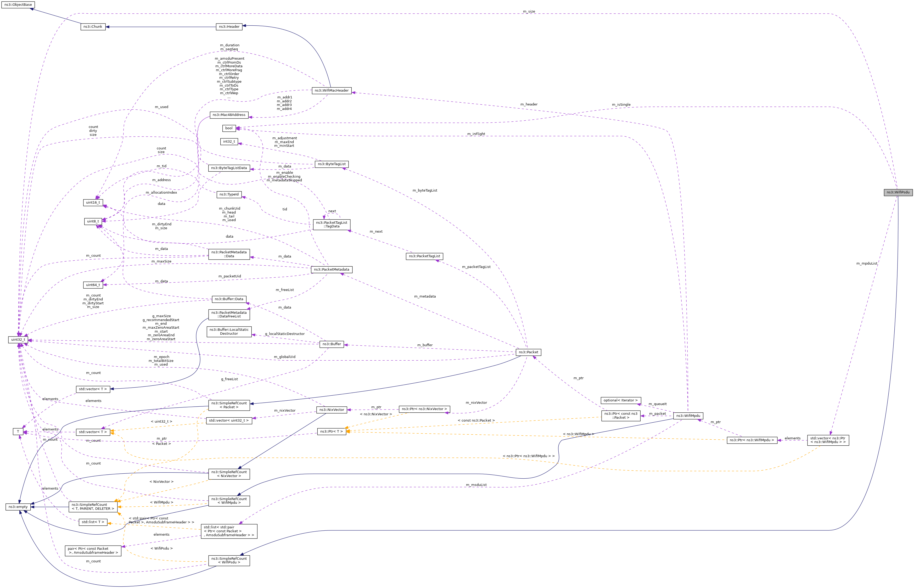This screenshot has width=914, height=588.
Task: Click the dark blue std::vector< T > node
Action: click(93, 389)
